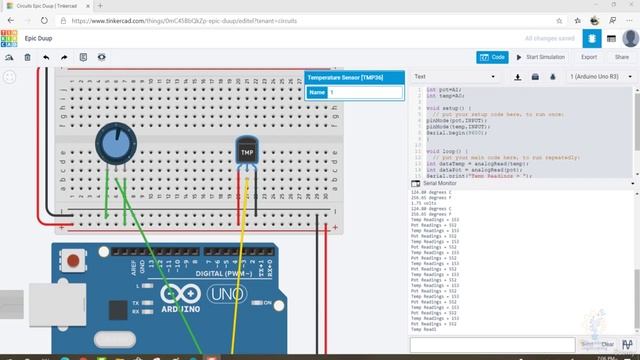Toggle the Code editor panel
The height and width of the screenshot is (360, 640).
(492, 57)
